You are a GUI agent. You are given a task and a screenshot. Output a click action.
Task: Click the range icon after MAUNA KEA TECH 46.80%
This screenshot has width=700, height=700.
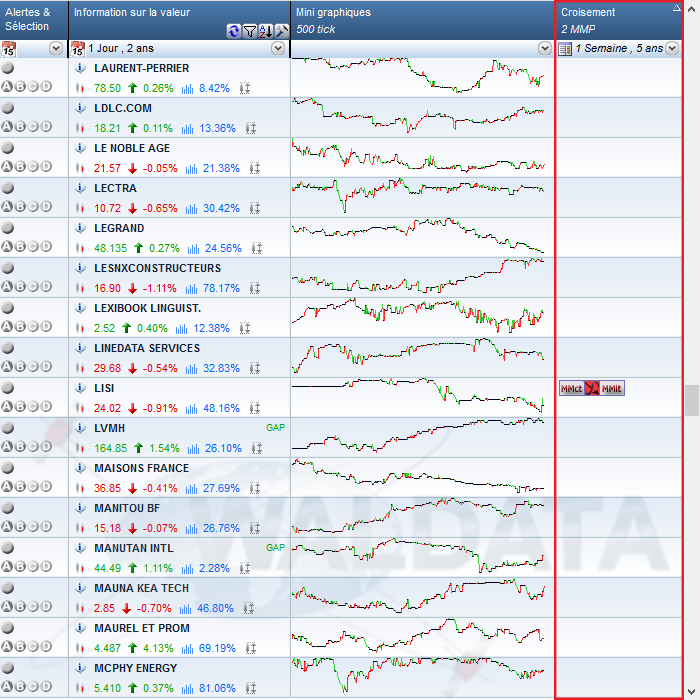(x=249, y=608)
